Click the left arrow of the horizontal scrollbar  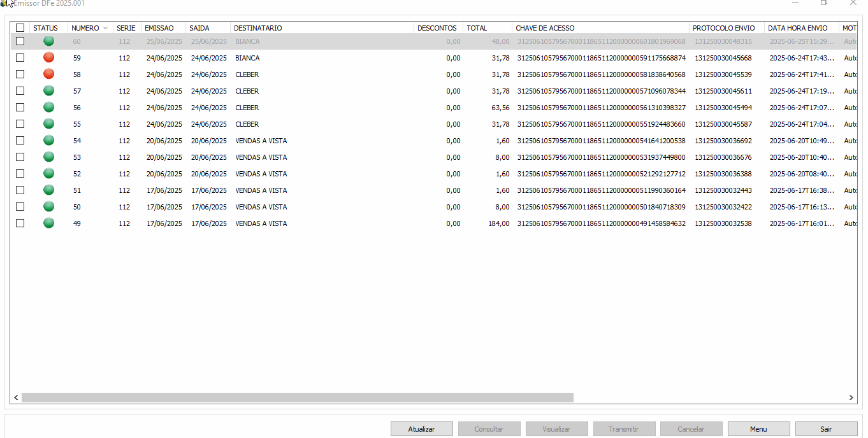pos(14,397)
